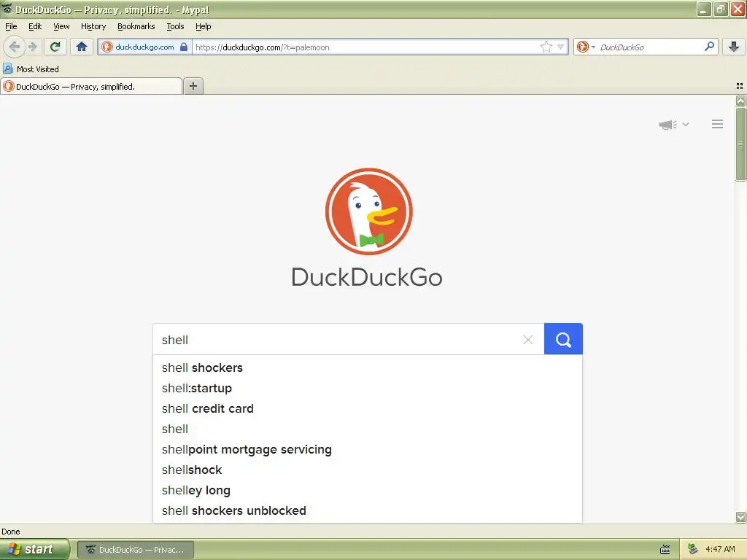Open a new tab with the plus button
Screen dimensions: 747x560
point(193,86)
